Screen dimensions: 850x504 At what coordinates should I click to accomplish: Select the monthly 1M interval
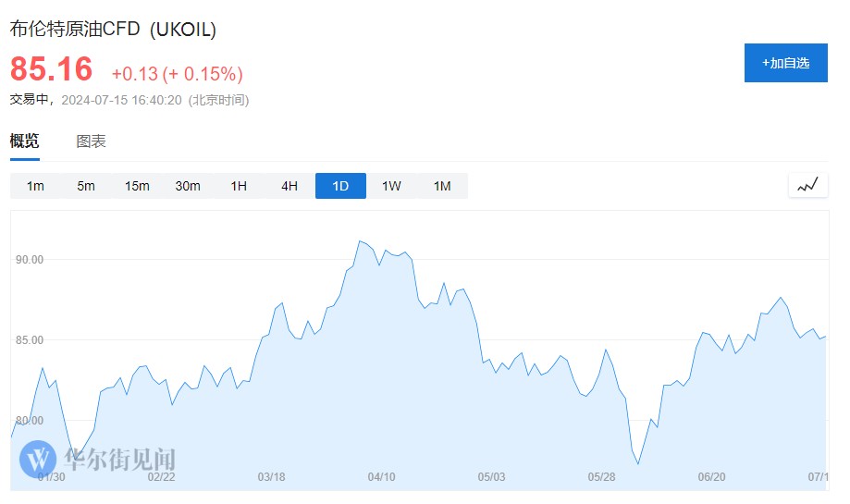pyautogui.click(x=442, y=186)
